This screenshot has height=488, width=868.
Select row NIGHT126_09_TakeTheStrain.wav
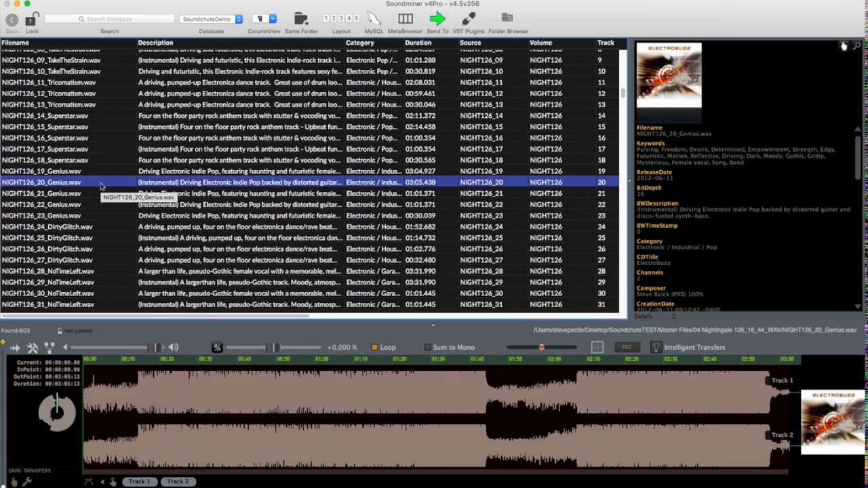click(x=309, y=60)
